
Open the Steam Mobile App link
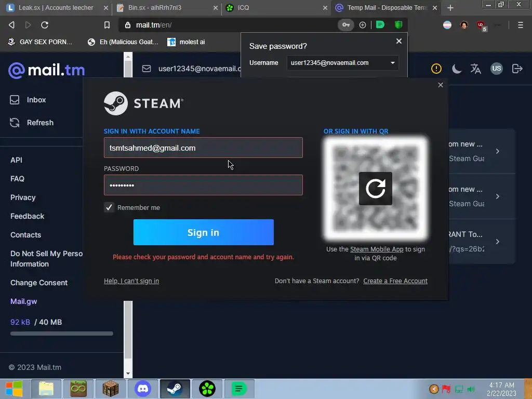[377, 249]
